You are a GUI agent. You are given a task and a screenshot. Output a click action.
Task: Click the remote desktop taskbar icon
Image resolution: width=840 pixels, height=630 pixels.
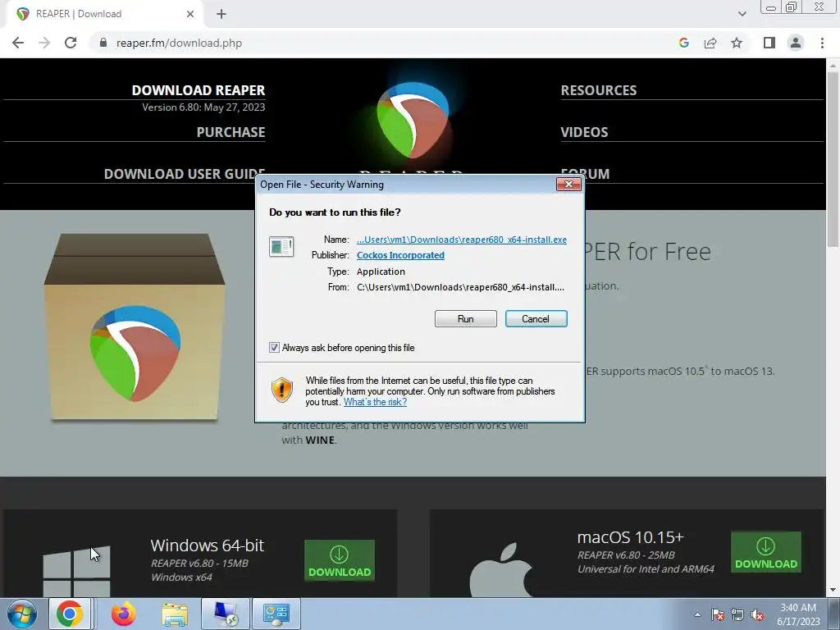tap(225, 614)
